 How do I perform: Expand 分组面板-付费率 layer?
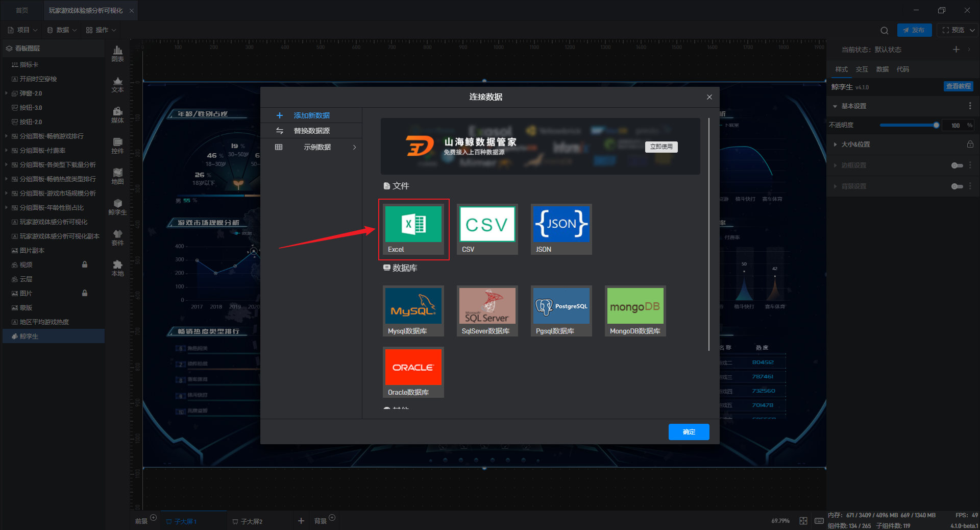6,151
